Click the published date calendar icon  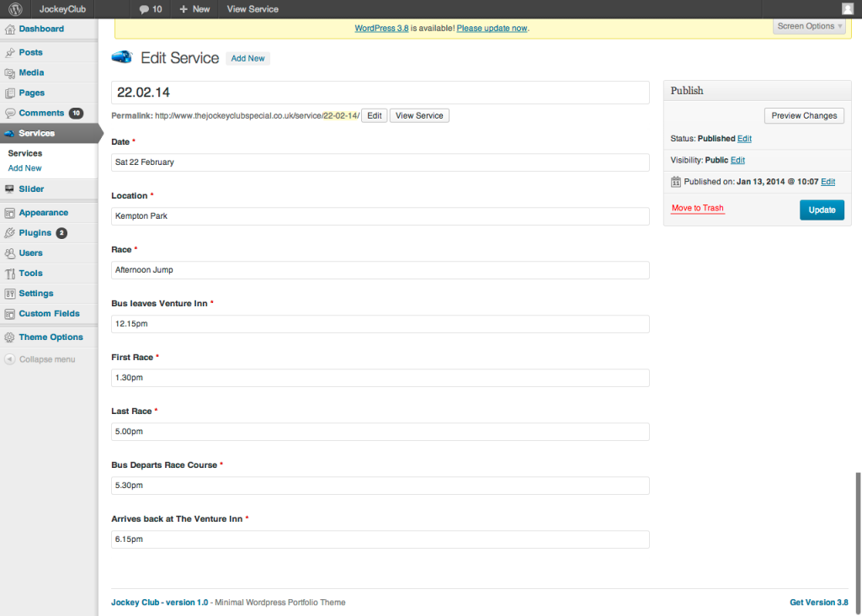676,182
